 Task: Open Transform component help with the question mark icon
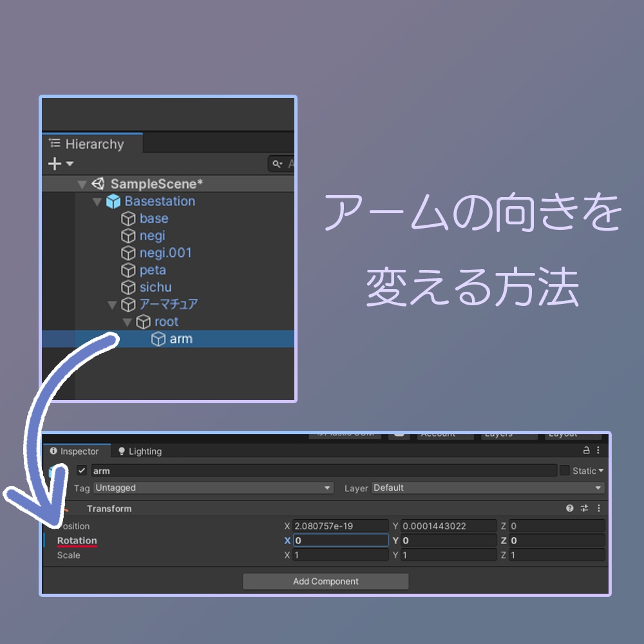[569, 508]
